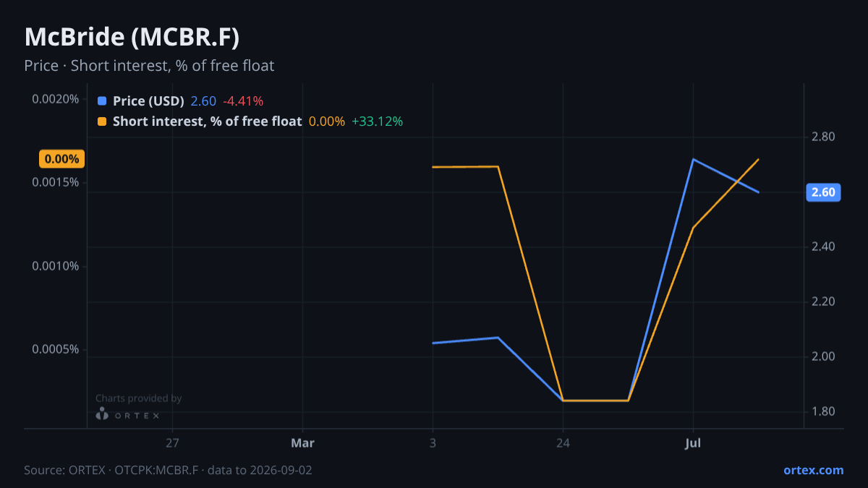
Task: Click the 0.0020% left axis label
Action: 56,99
